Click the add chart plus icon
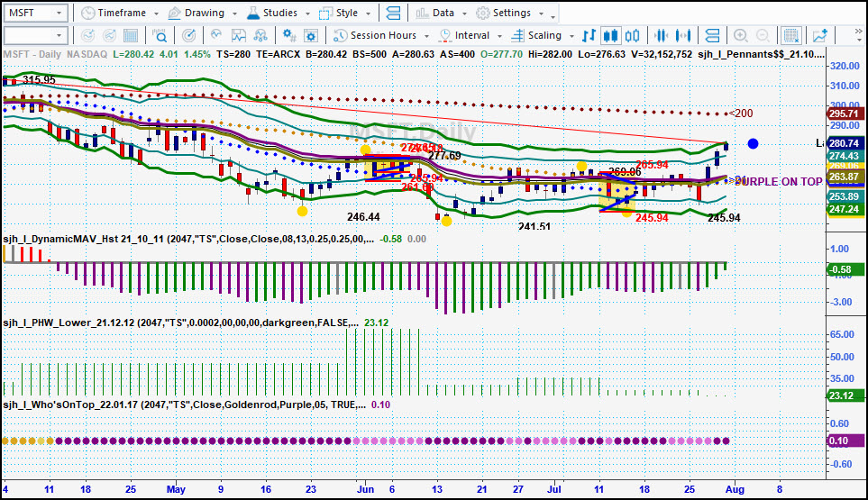This screenshot has width=868, height=500. pos(820,35)
